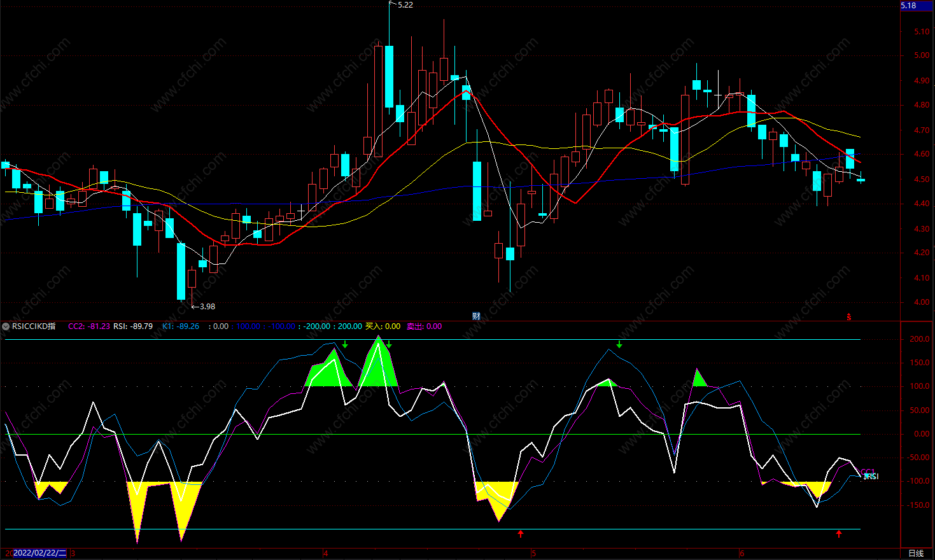Select month 6 marker on time axis
Image resolution: width=935 pixels, height=560 pixels.
tap(742, 554)
